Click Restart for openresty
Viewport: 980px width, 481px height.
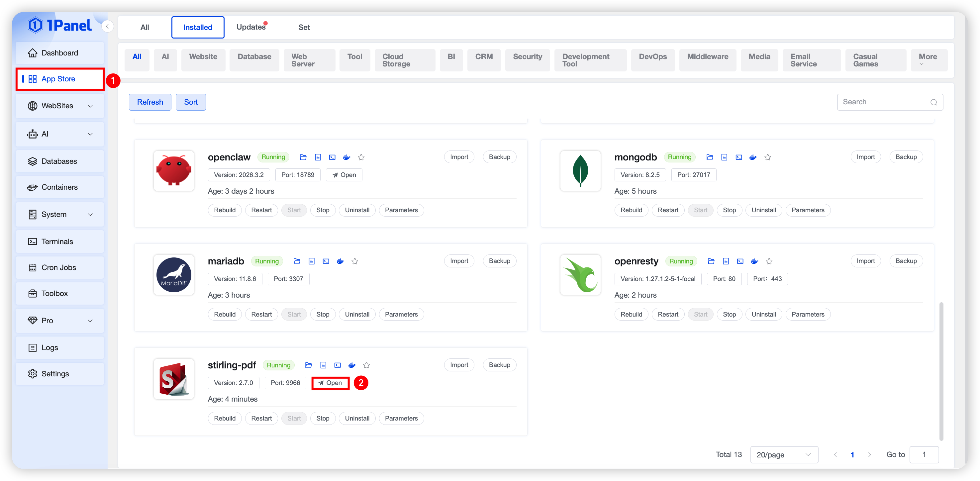pyautogui.click(x=668, y=314)
